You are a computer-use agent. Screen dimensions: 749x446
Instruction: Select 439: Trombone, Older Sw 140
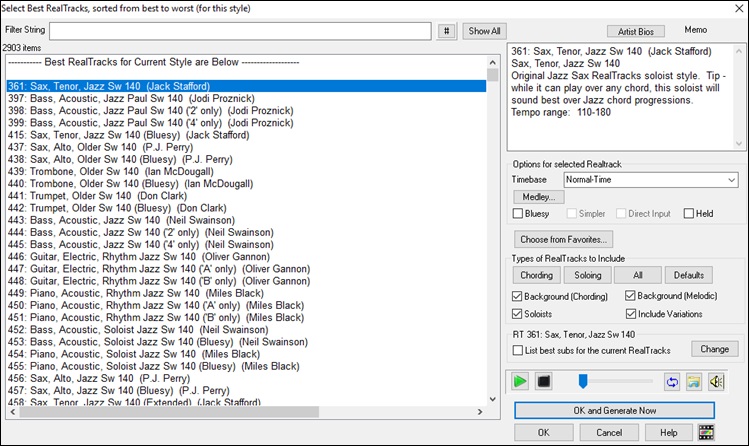[x=246, y=171]
